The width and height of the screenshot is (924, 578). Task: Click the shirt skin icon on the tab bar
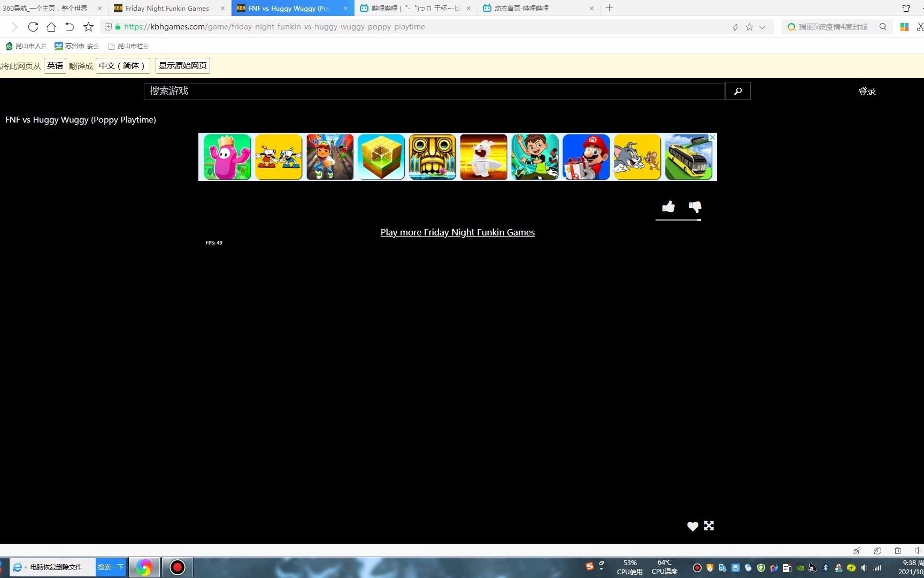pyautogui.click(x=906, y=8)
